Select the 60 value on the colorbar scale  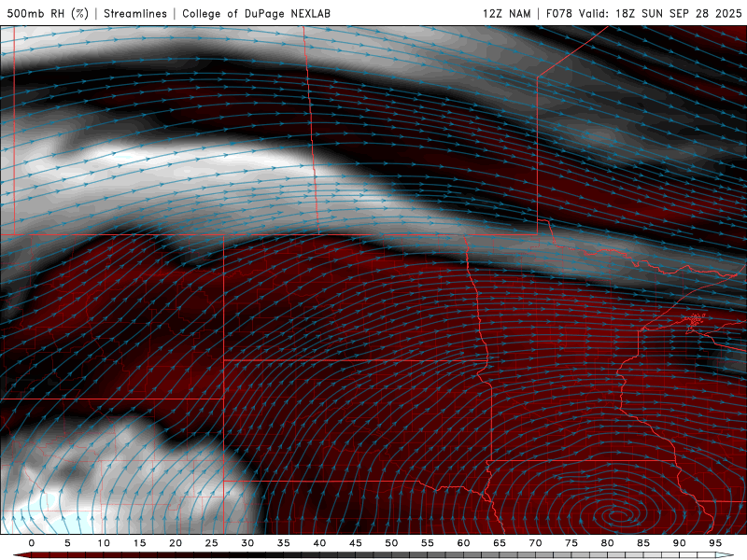pos(463,543)
